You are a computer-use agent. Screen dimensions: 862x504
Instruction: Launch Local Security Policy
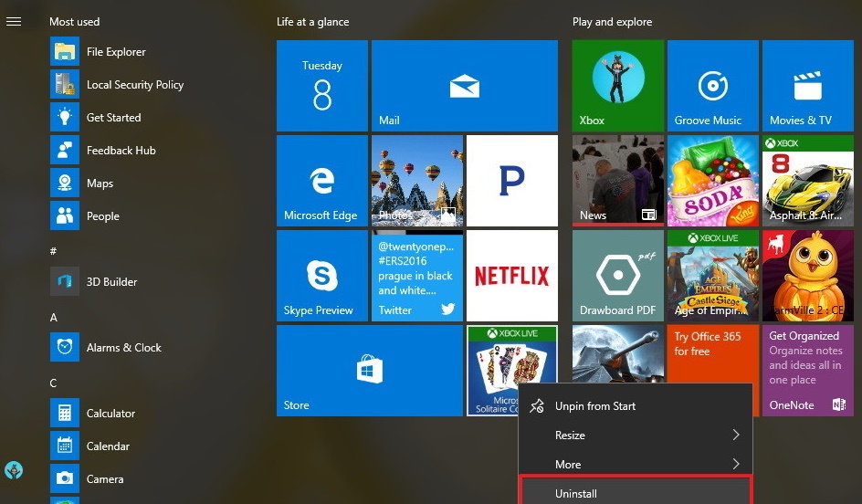(117, 85)
